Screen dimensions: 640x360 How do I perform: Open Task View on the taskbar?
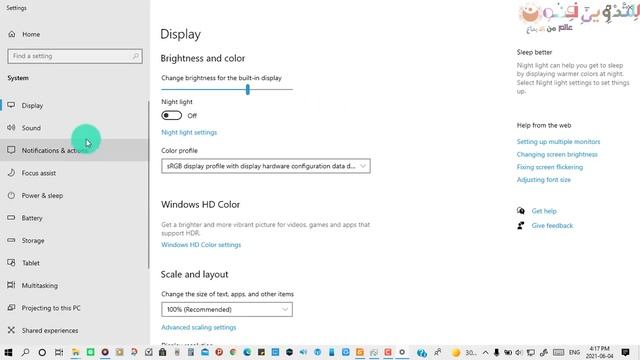pos(59,352)
